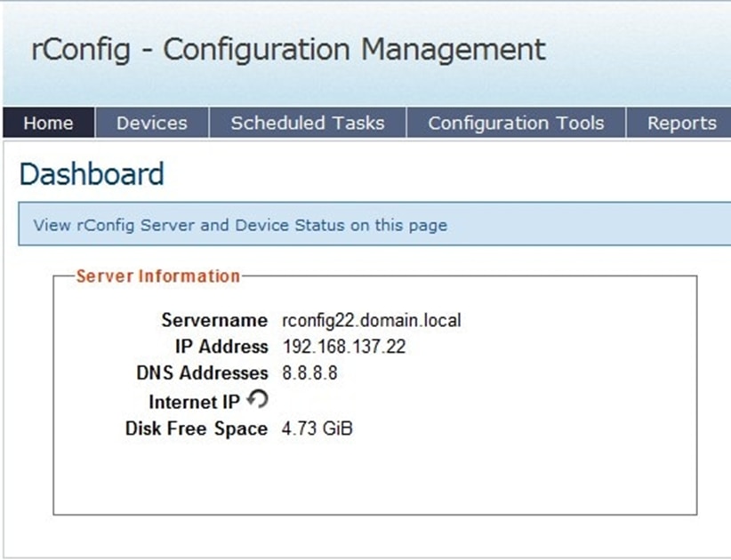Click the Dashboard heading
The width and height of the screenshot is (731, 560).
[x=92, y=173]
